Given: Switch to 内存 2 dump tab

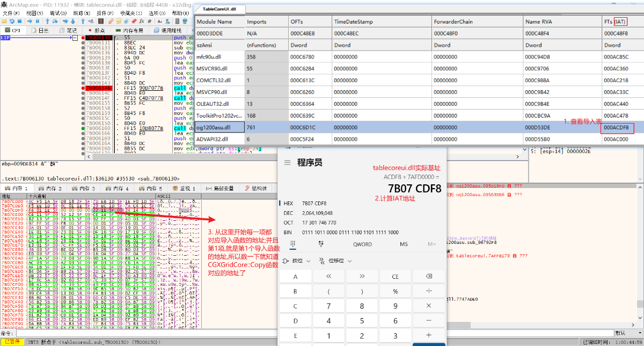Looking at the screenshot, I should point(51,189).
